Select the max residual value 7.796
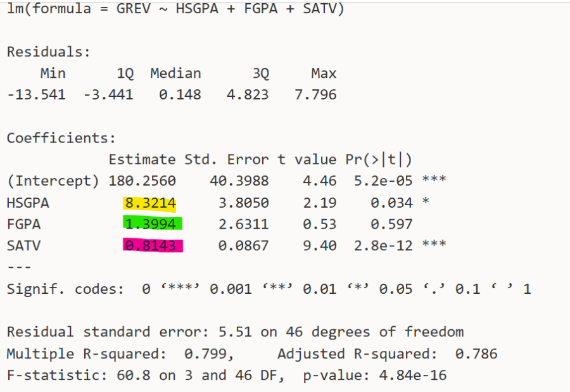Screen dimensions: 570x392 pyautogui.click(x=315, y=95)
